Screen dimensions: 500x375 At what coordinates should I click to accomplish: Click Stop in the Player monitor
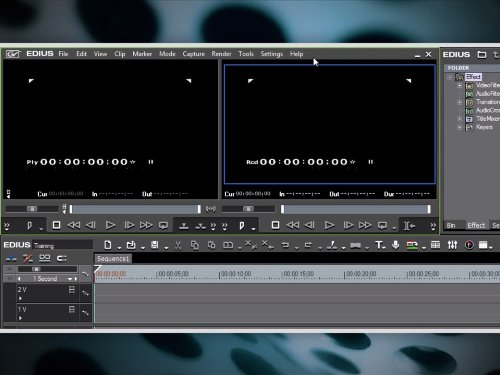[x=56, y=225]
